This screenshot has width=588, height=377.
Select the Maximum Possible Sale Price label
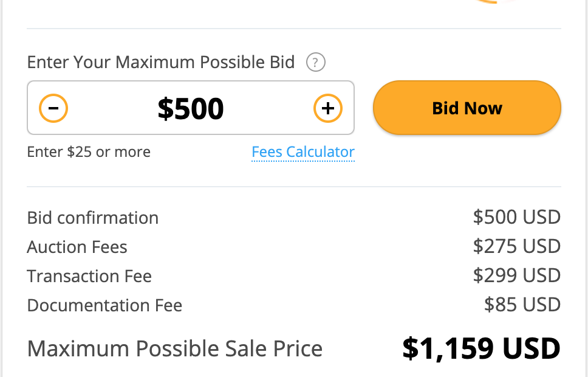click(175, 349)
